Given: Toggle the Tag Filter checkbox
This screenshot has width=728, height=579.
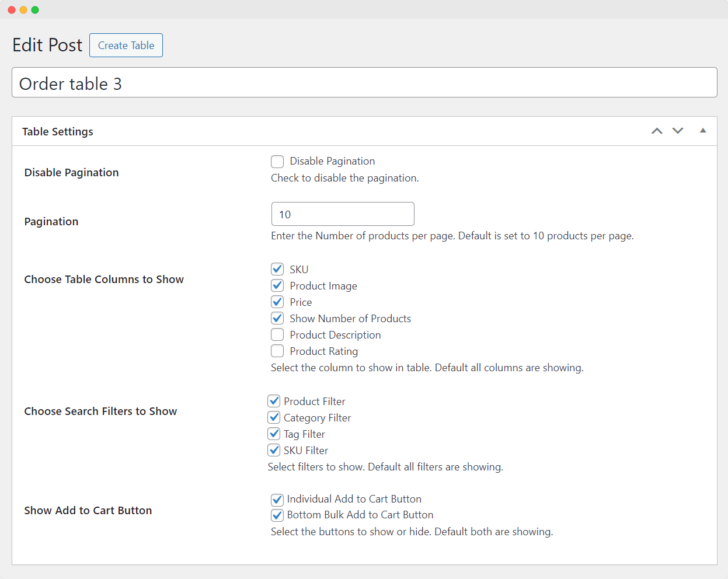Looking at the screenshot, I should tap(274, 434).
